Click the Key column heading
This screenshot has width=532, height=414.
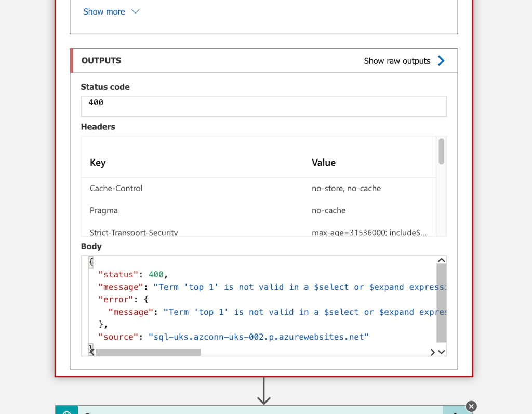(x=98, y=163)
